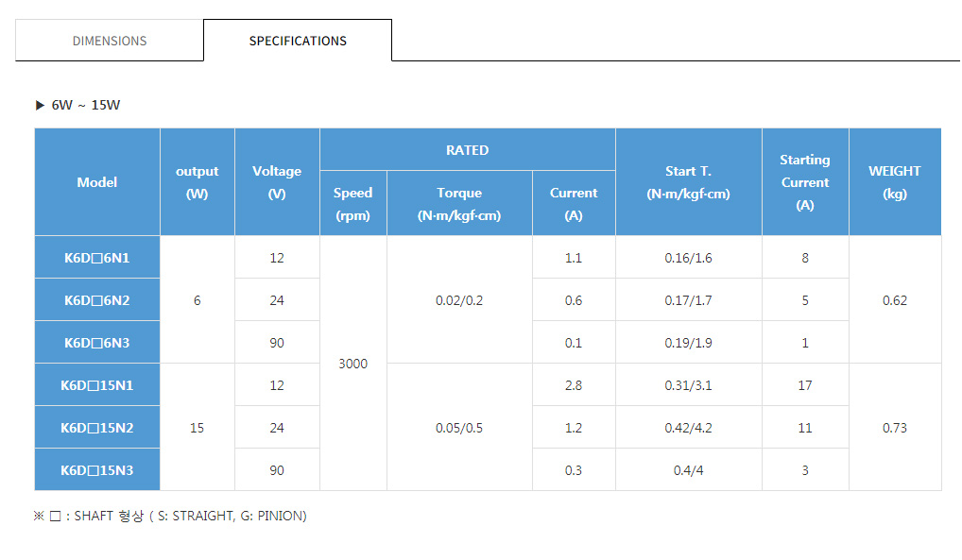
Task: Click the K6D□15N3 model cell
Action: [x=97, y=470]
